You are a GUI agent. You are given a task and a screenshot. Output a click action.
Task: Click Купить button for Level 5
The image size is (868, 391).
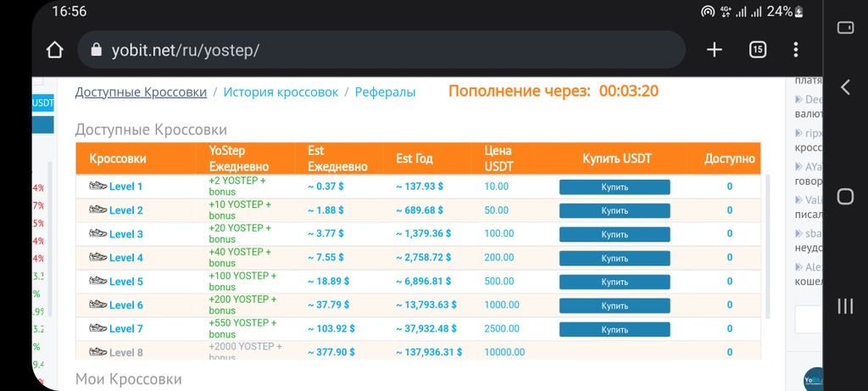(x=615, y=282)
